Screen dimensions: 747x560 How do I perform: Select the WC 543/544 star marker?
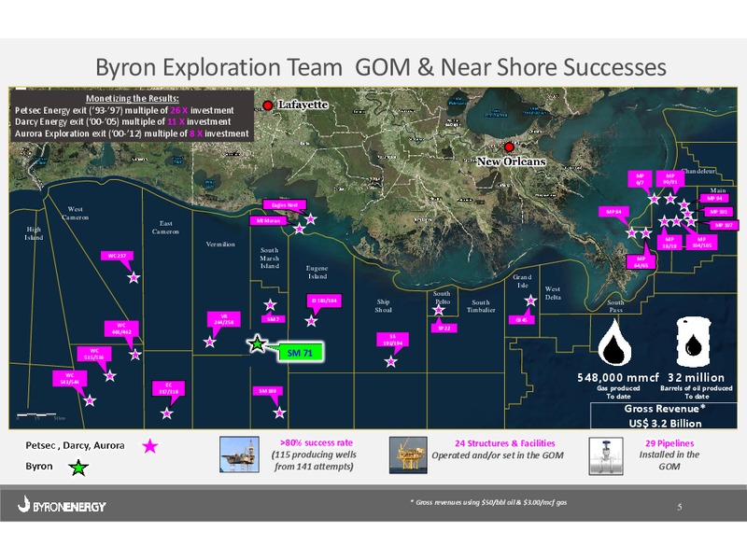pos(90,400)
